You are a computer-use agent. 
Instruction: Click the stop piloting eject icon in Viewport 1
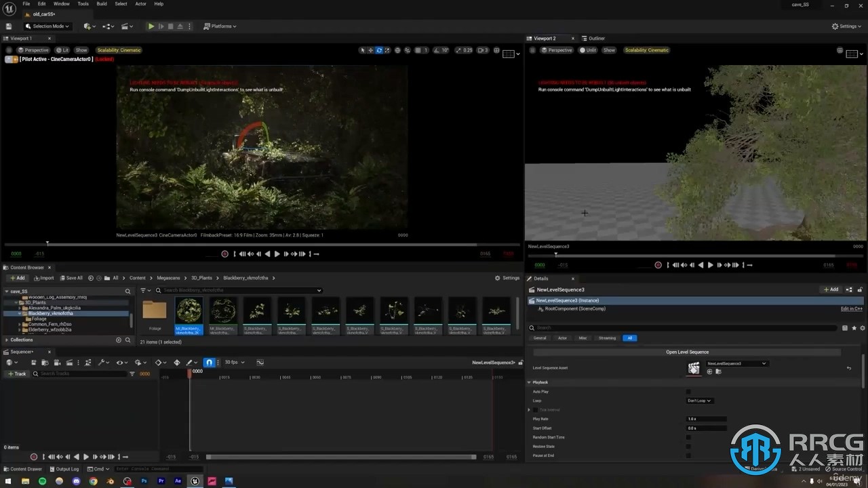pyautogui.click(x=8, y=59)
